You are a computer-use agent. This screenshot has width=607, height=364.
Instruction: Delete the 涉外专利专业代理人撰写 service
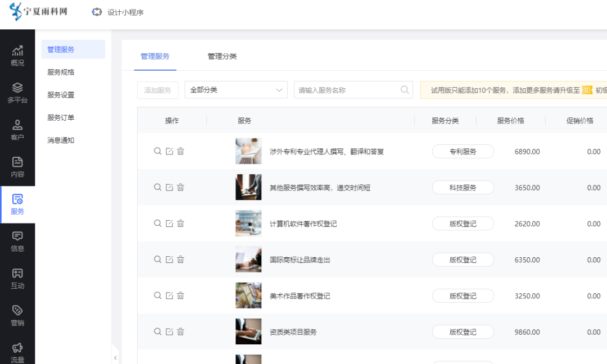click(x=180, y=151)
